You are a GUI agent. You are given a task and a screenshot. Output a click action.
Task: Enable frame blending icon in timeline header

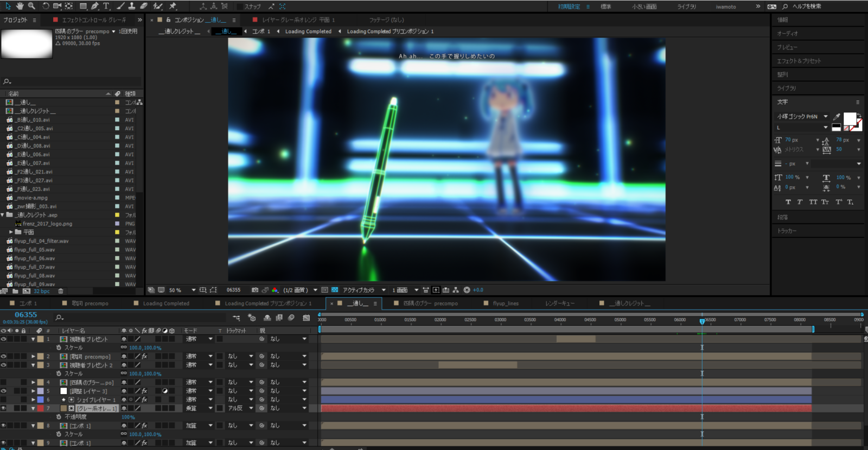(x=279, y=318)
